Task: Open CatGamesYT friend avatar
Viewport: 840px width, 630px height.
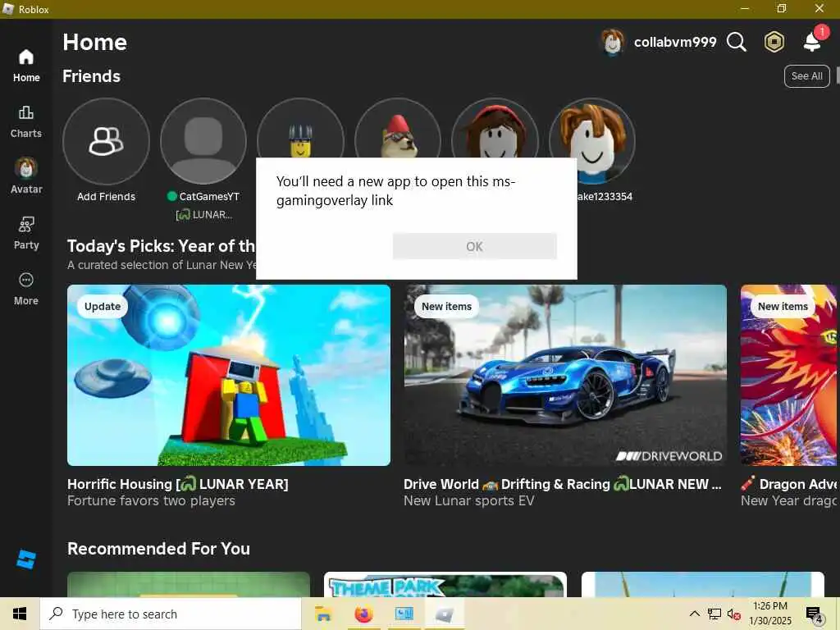Action: (203, 141)
